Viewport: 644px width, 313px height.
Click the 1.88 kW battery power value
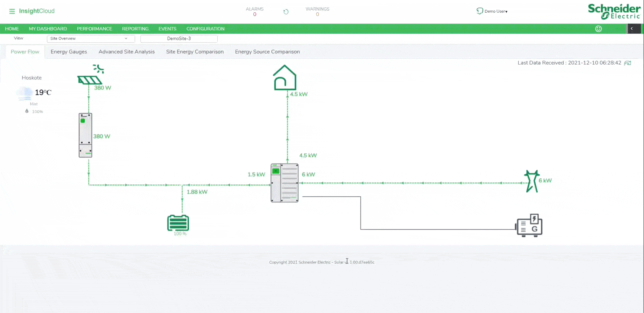point(197,192)
